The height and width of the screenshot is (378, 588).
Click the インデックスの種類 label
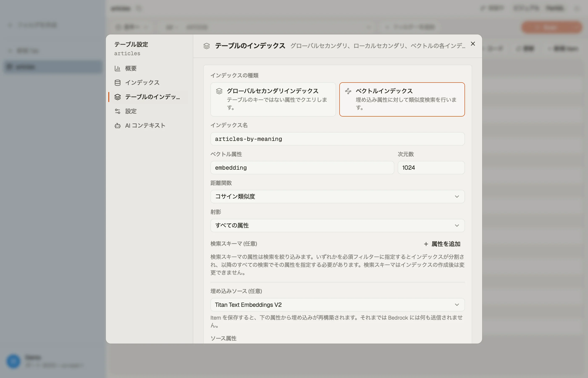(x=234, y=75)
